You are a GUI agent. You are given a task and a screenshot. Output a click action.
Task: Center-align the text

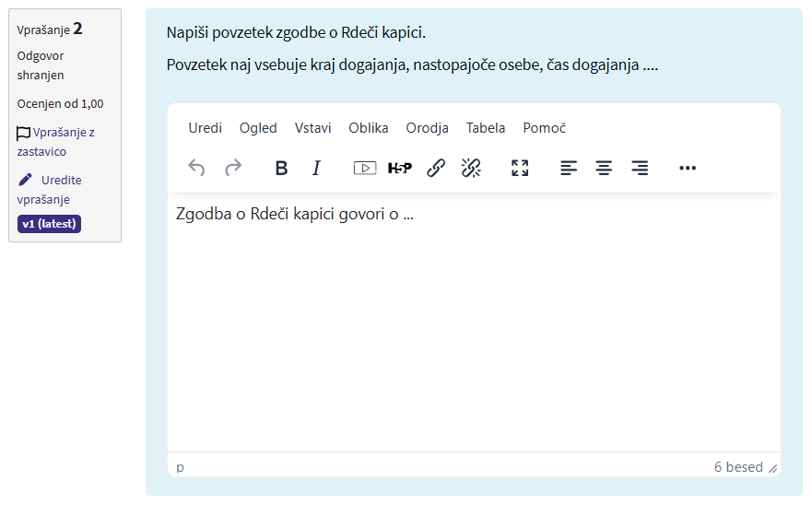(x=604, y=168)
